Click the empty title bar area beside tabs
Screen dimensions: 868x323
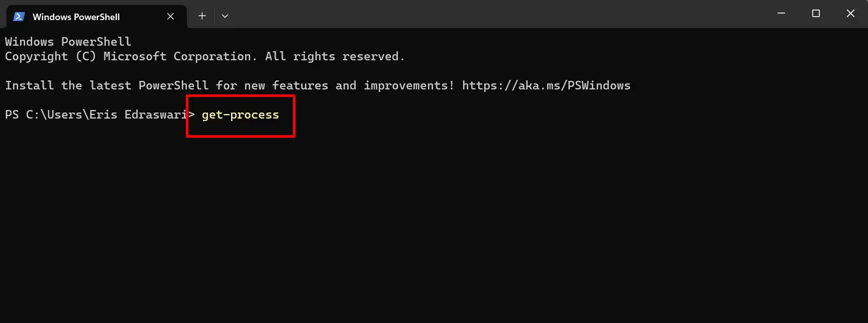(x=497, y=14)
